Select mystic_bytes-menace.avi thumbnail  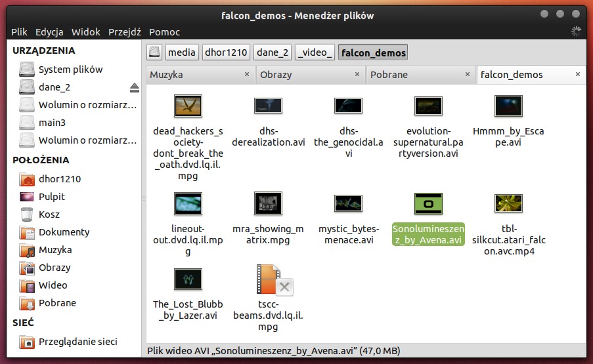[x=348, y=203]
